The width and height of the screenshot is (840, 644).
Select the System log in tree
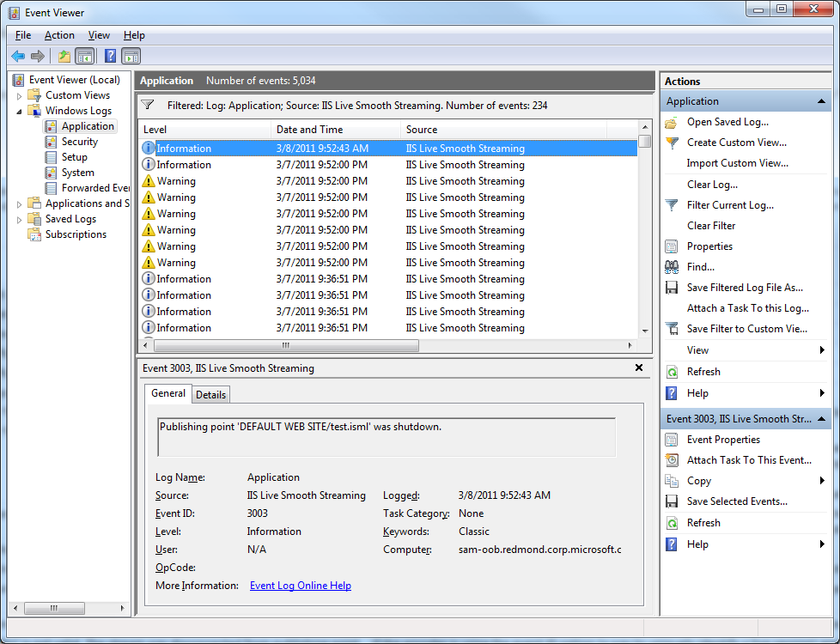77,173
